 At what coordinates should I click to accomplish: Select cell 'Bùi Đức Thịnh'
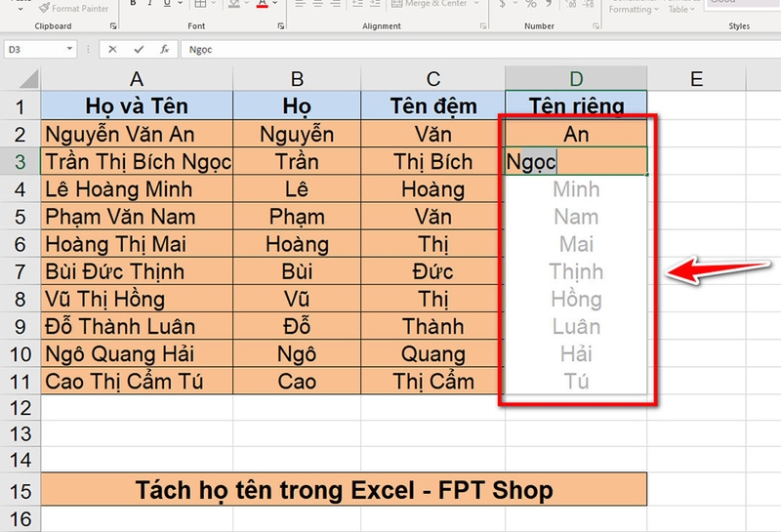(137, 271)
